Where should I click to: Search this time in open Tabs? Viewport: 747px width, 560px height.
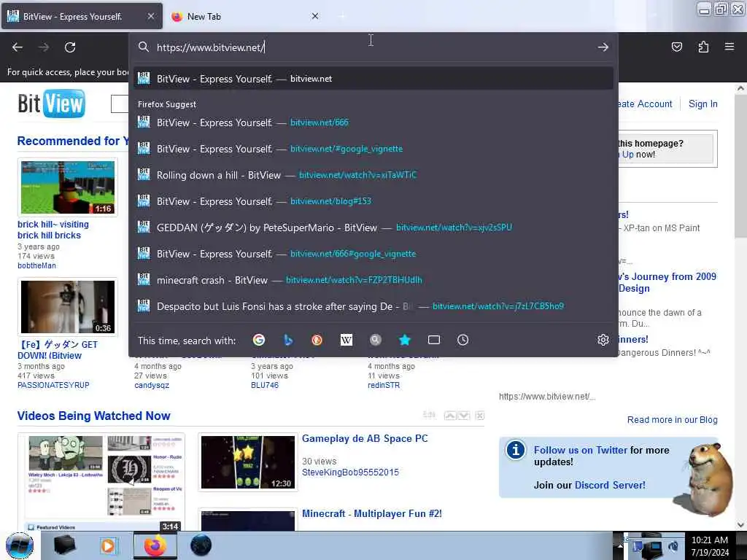tap(434, 340)
